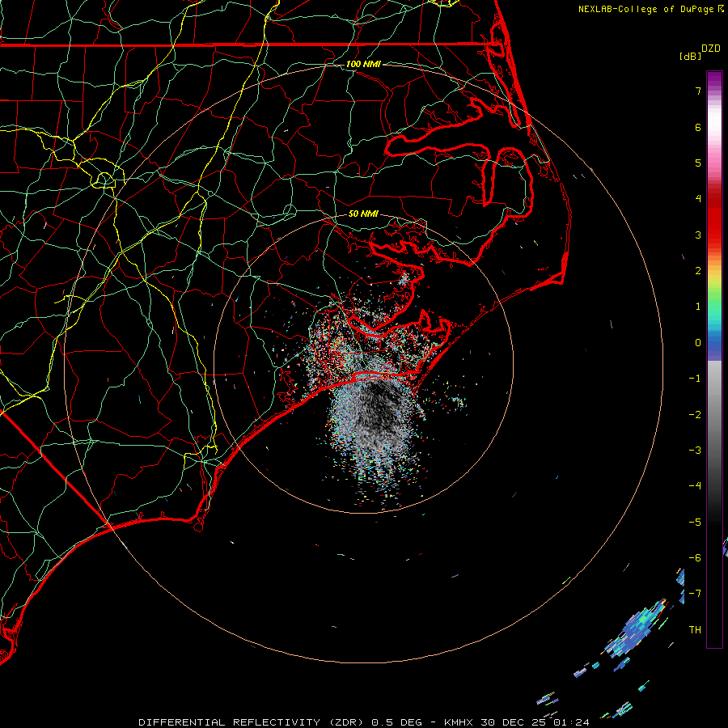Click the circular highway loop around Raleigh

coord(104,180)
